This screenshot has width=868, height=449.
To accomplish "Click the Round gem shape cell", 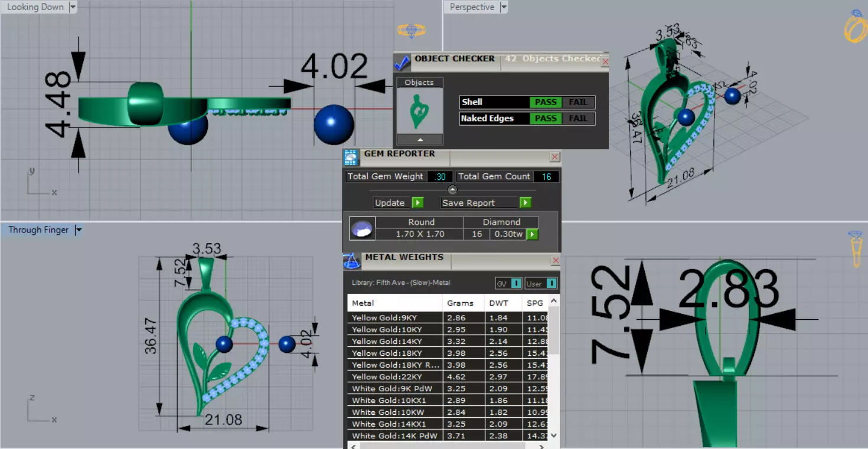I will [420, 222].
